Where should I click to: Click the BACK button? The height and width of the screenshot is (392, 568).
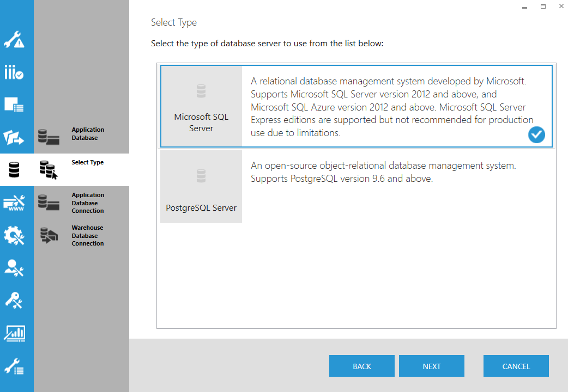point(362,366)
